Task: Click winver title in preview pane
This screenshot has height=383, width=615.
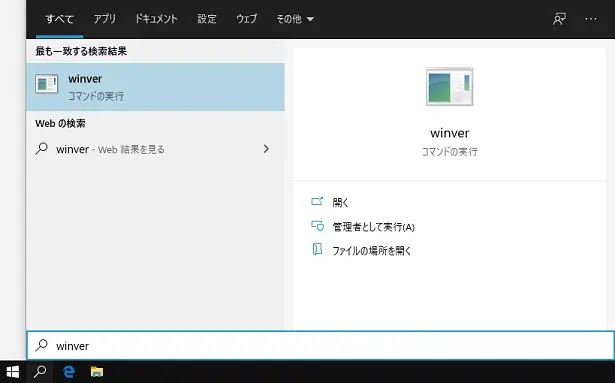Action: click(449, 133)
